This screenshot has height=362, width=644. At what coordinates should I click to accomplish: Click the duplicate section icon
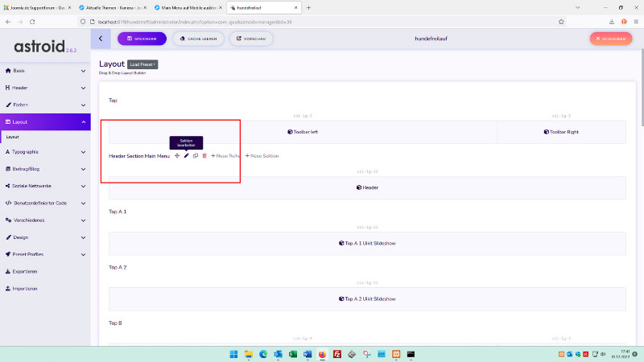pyautogui.click(x=196, y=155)
